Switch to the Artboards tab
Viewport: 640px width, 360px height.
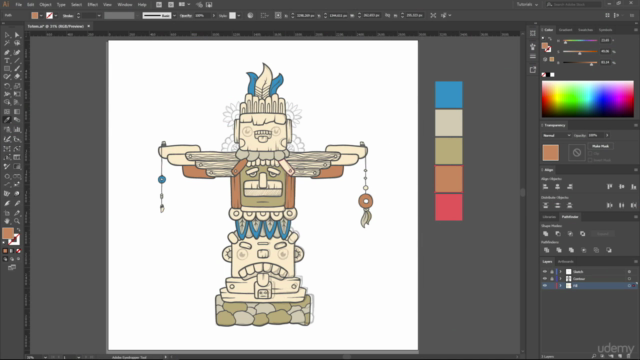pos(566,262)
